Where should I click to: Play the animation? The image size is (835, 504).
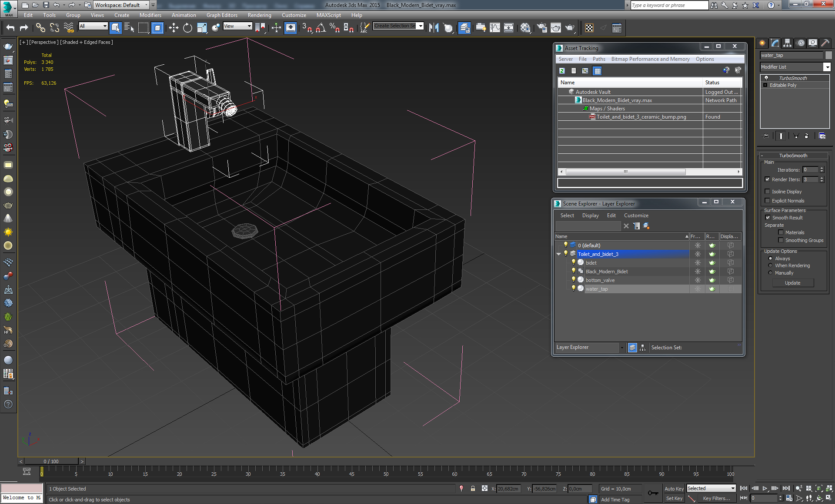coord(765,488)
